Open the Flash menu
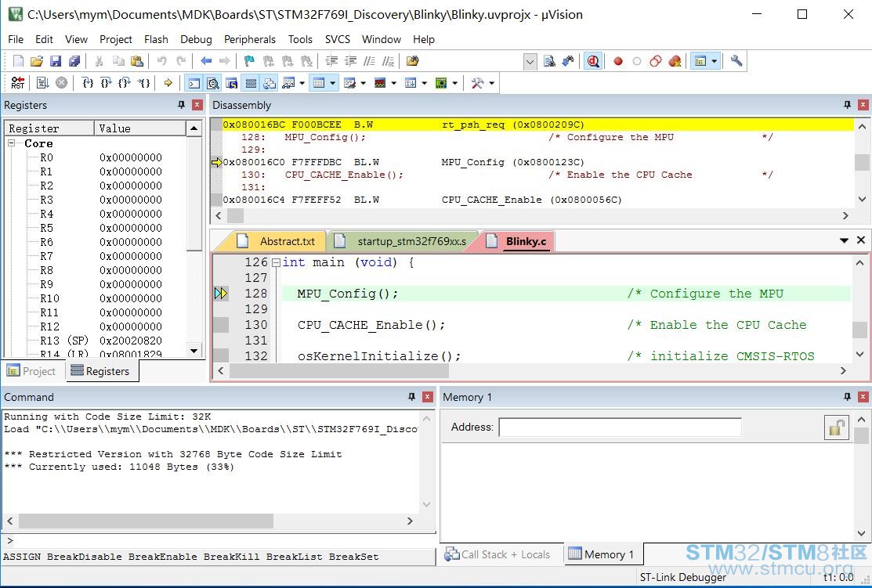 coord(156,39)
